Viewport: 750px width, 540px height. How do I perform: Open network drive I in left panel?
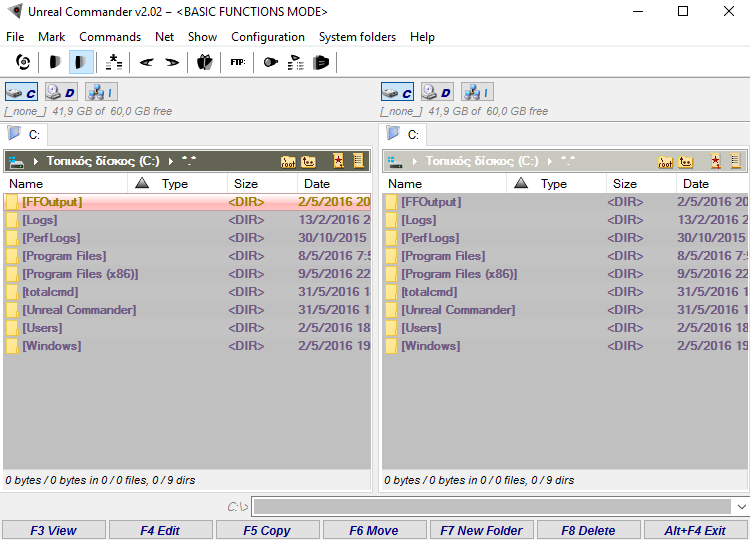pos(101,92)
